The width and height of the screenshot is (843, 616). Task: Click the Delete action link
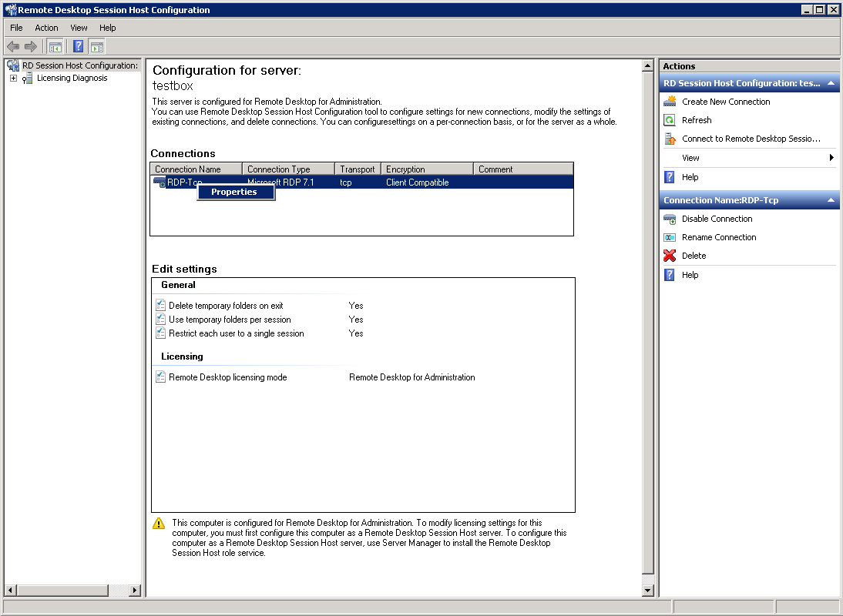pyautogui.click(x=694, y=256)
